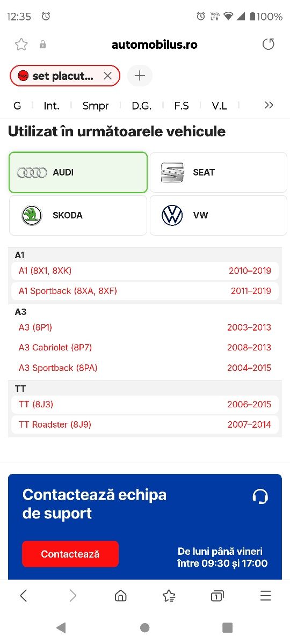Tap the bookmark star icon in address bar
The image size is (290, 644).
21,45
